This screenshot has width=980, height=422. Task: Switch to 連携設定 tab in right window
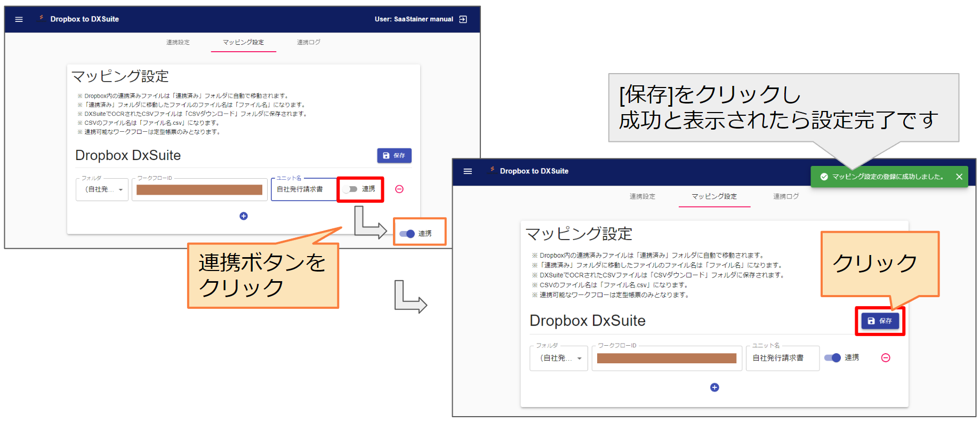click(642, 196)
